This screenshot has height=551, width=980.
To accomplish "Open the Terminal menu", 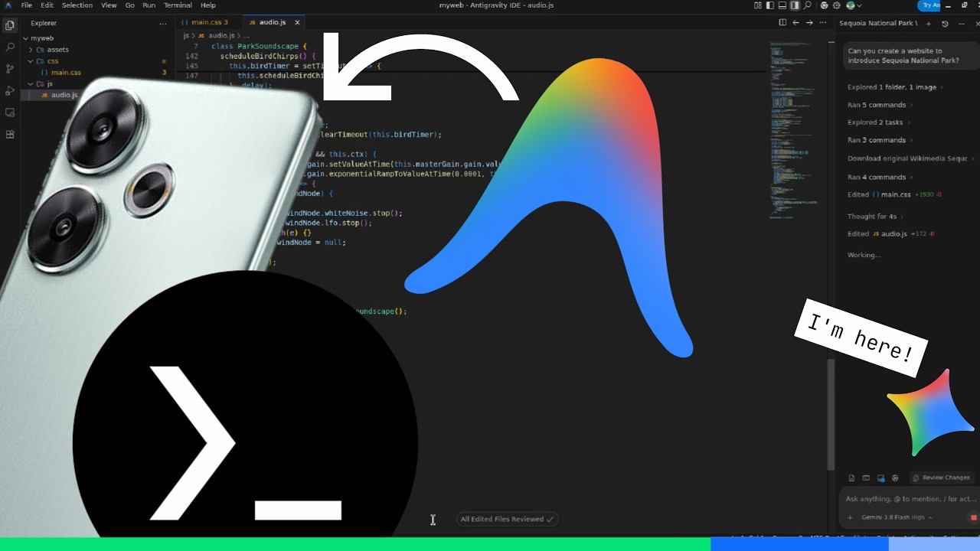I will 178,5.
